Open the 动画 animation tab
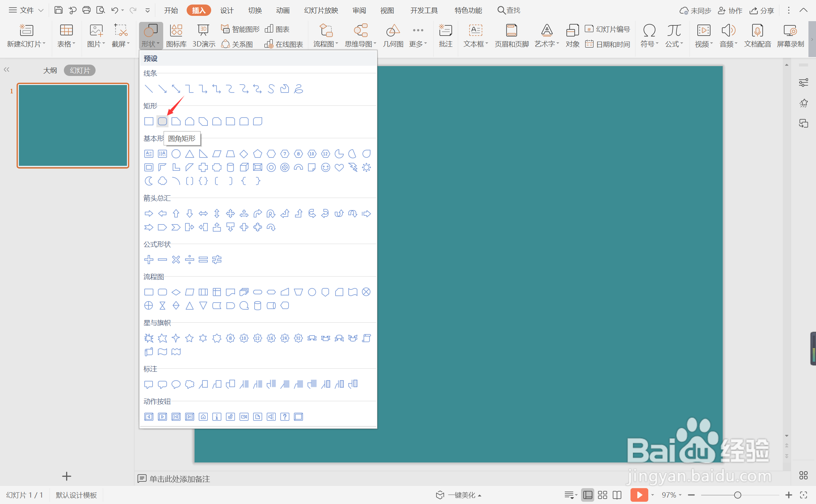Screen dimensions: 816x504 pos(283,10)
